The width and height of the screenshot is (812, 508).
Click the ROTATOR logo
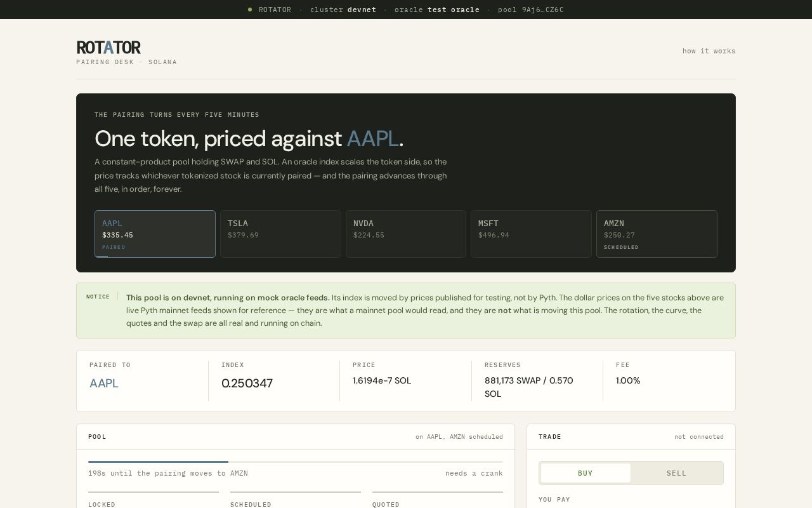pos(108,48)
